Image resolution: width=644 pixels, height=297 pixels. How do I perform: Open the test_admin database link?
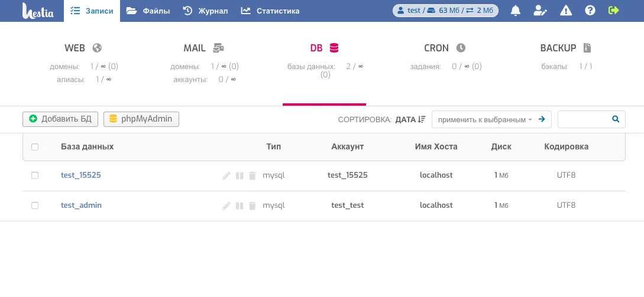(81, 205)
